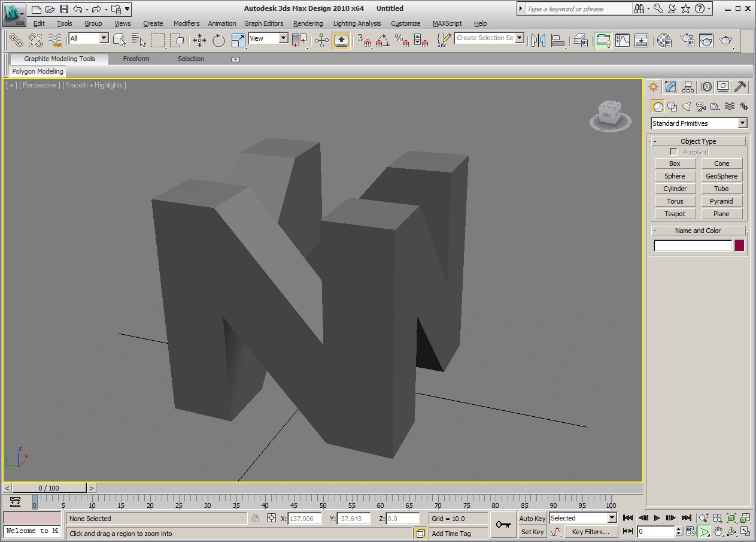The image size is (756, 542).
Task: Open the Graph Editors menu
Action: point(263,23)
